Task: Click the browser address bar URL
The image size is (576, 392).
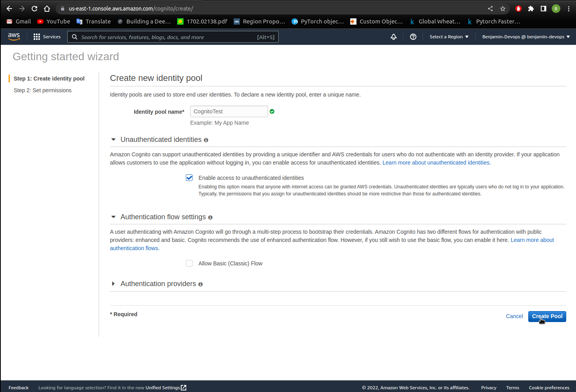Action: [131, 9]
